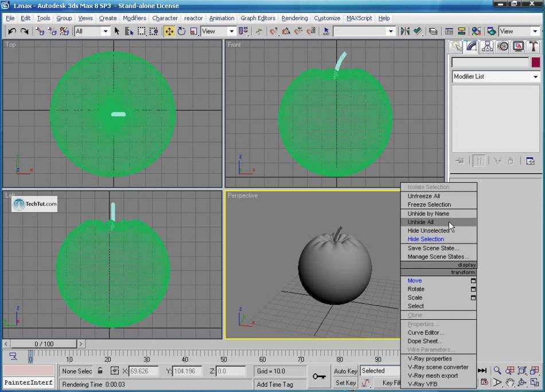Open the Schematic View toolbar icon

(x=462, y=32)
